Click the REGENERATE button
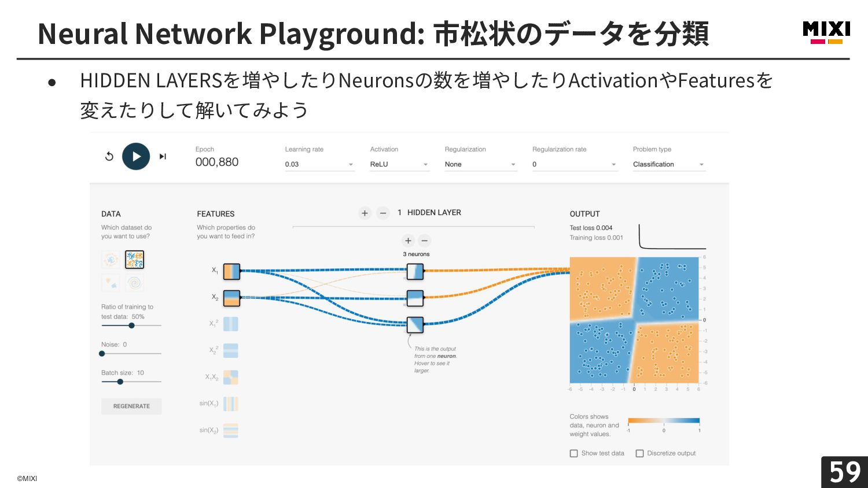The width and height of the screenshot is (868, 488). (131, 406)
